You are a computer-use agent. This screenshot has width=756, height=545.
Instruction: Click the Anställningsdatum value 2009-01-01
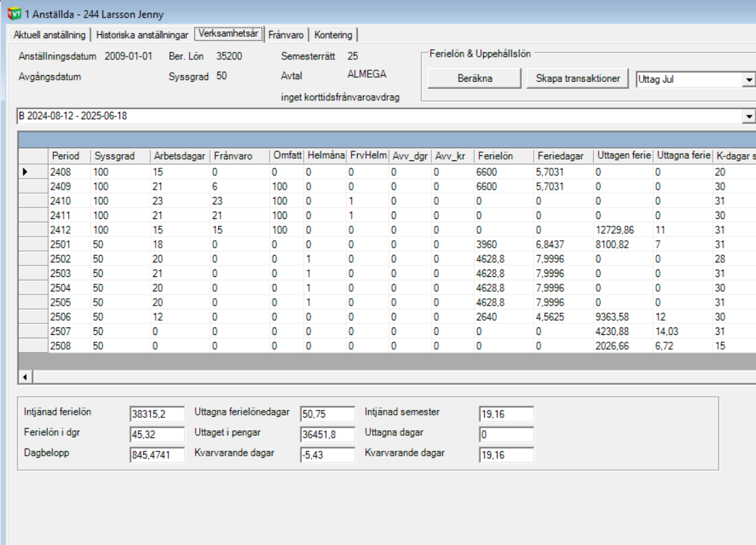click(x=128, y=56)
